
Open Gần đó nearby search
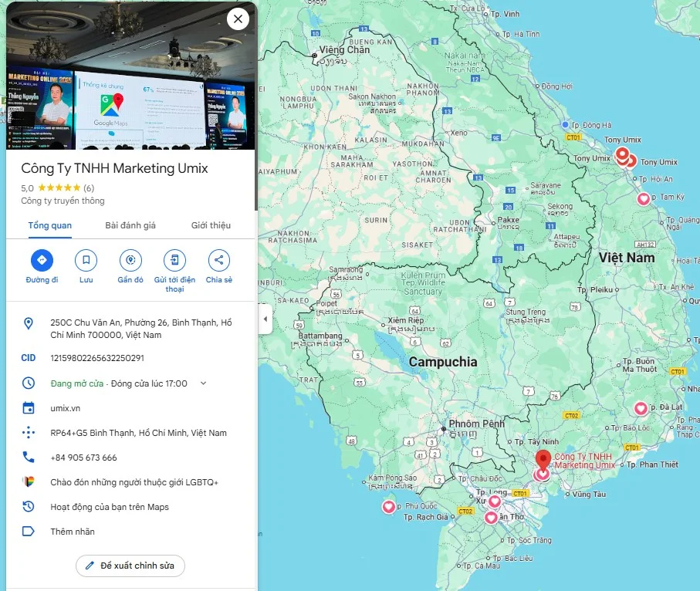(x=130, y=260)
